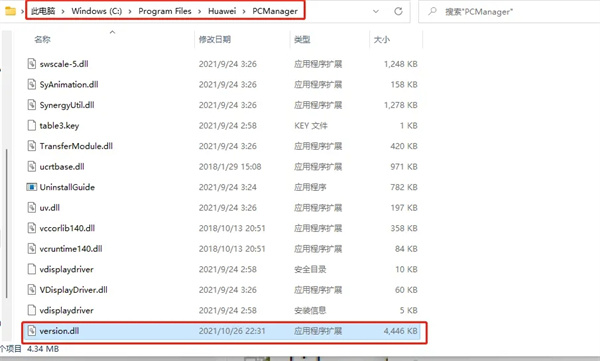Expand the chevron after Windows (C:) breadcrumb
The height and width of the screenshot is (361, 600).
pos(130,11)
